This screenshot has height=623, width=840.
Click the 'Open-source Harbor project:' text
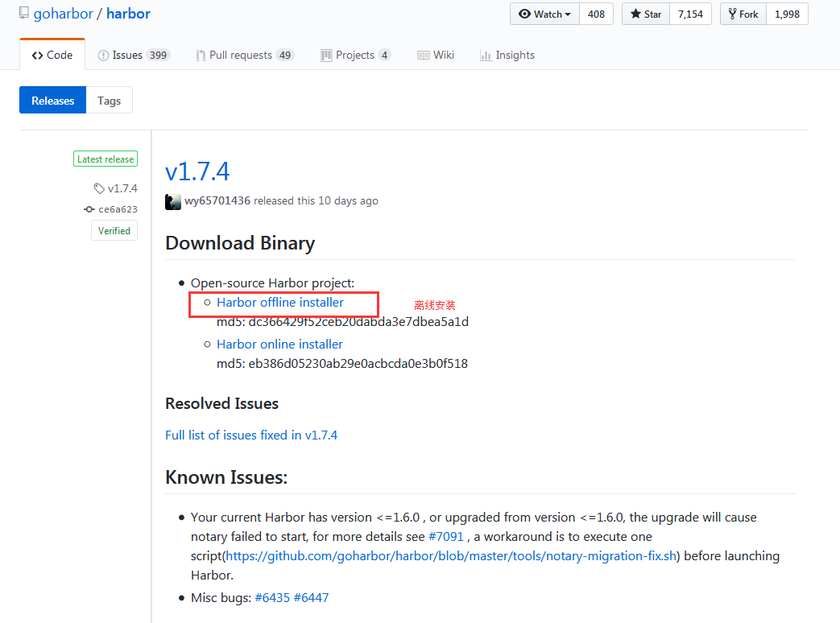(x=273, y=283)
